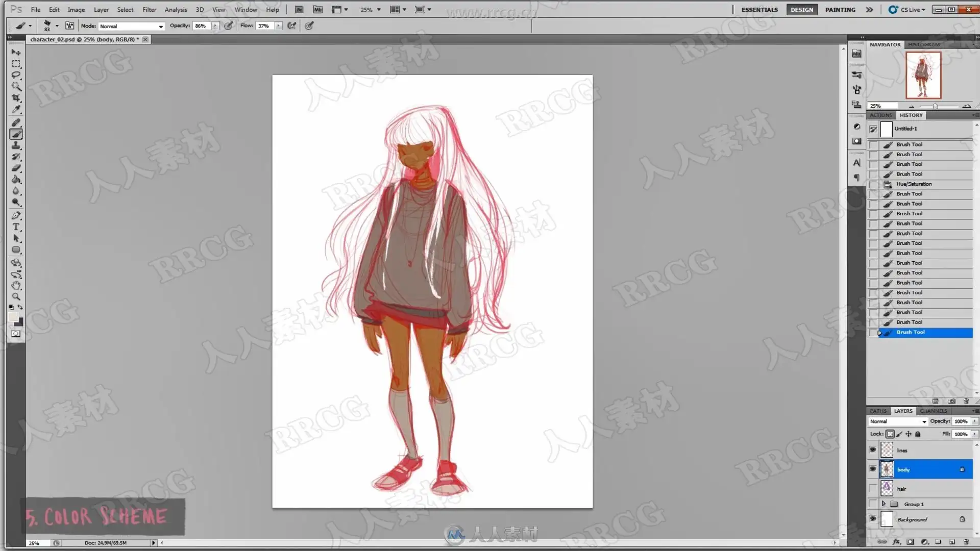Switch to the Channels tab
This screenshot has height=551, width=980.
[933, 411]
